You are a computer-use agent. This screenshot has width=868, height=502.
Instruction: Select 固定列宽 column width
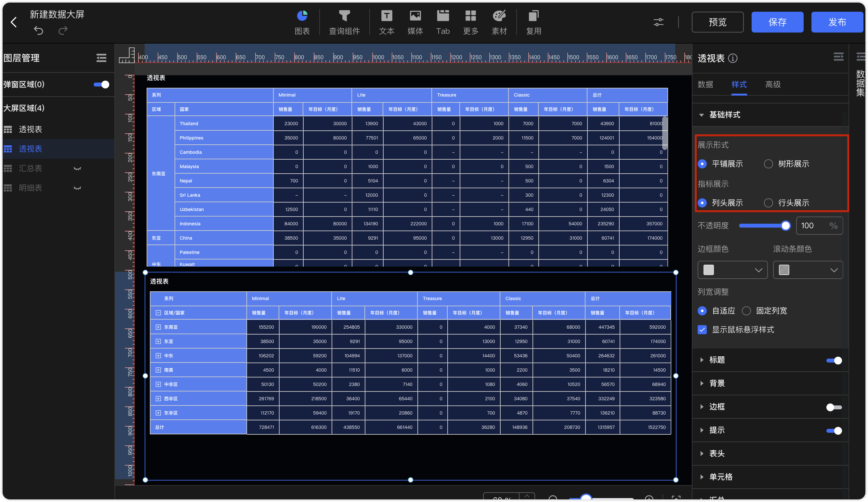[746, 311]
